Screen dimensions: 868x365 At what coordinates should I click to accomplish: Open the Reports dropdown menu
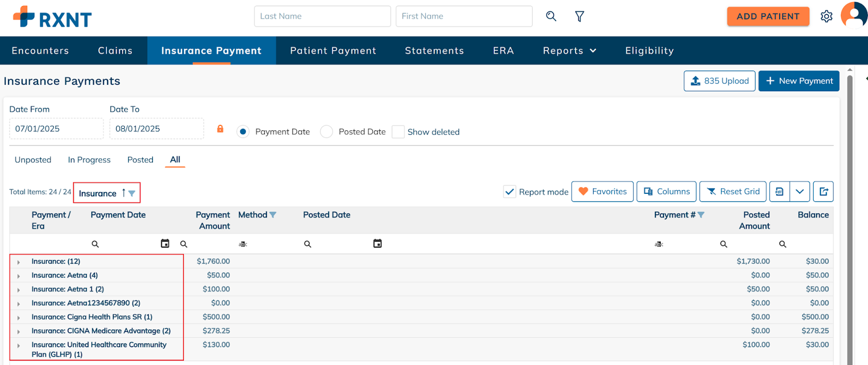point(570,51)
